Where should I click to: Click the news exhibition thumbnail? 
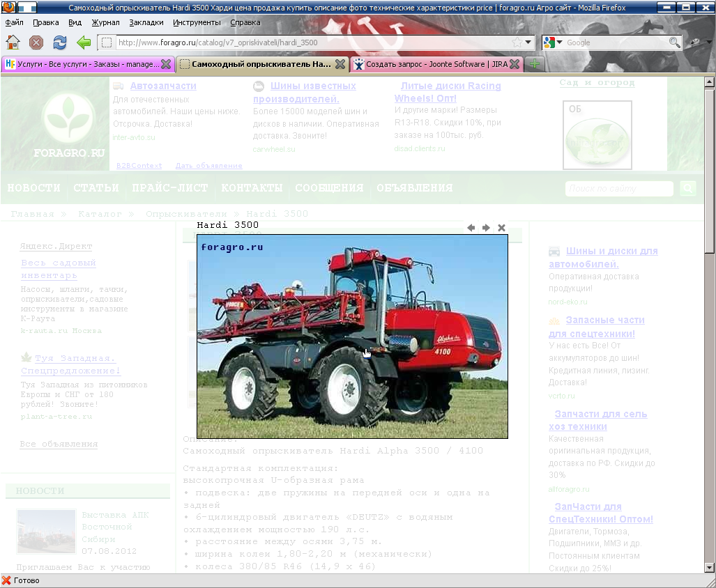click(x=46, y=532)
